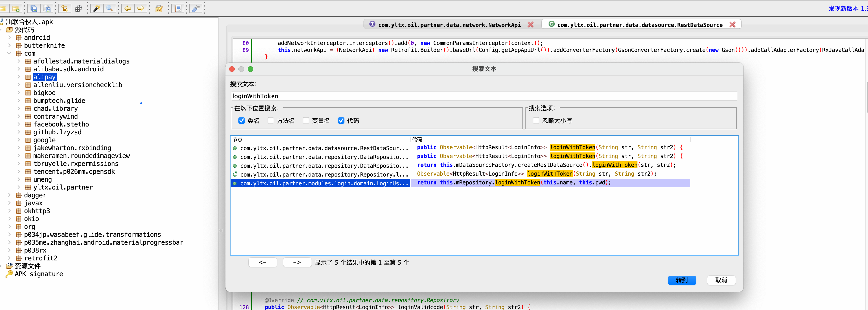Enable the 忽略大小写 checkbox
The height and width of the screenshot is (310, 868).
click(x=536, y=121)
